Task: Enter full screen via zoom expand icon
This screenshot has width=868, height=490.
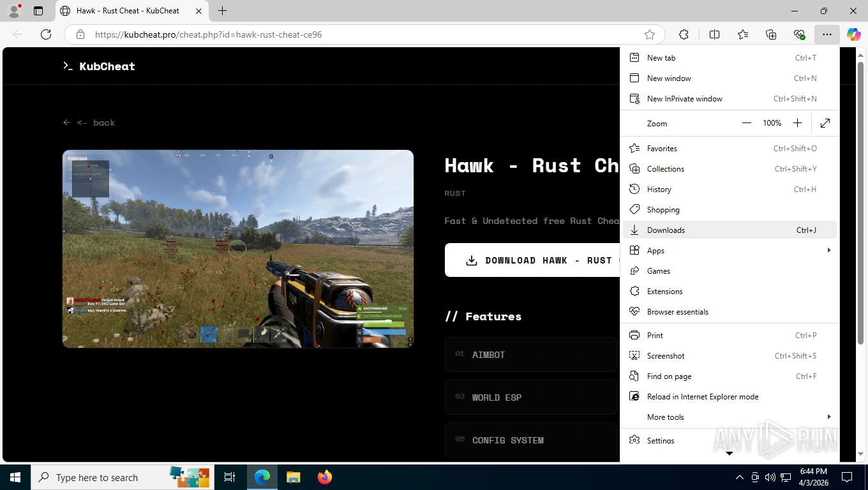Action: (825, 123)
